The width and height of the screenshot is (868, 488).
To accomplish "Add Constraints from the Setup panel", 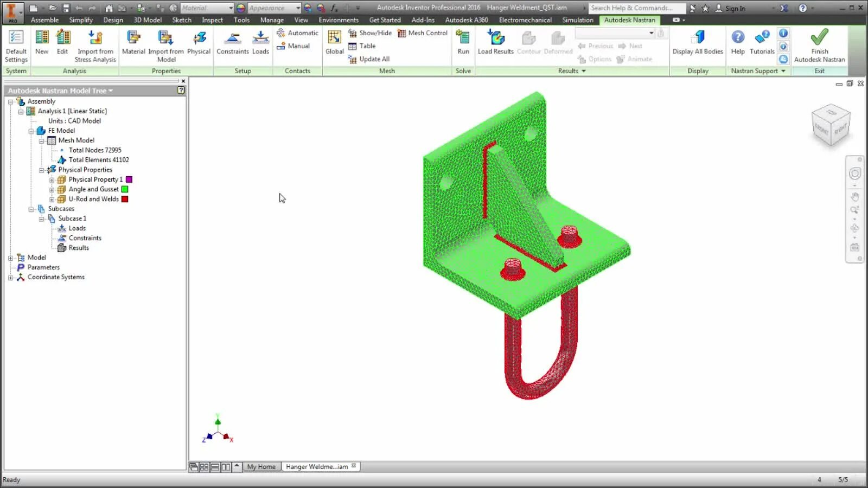I will (x=233, y=42).
